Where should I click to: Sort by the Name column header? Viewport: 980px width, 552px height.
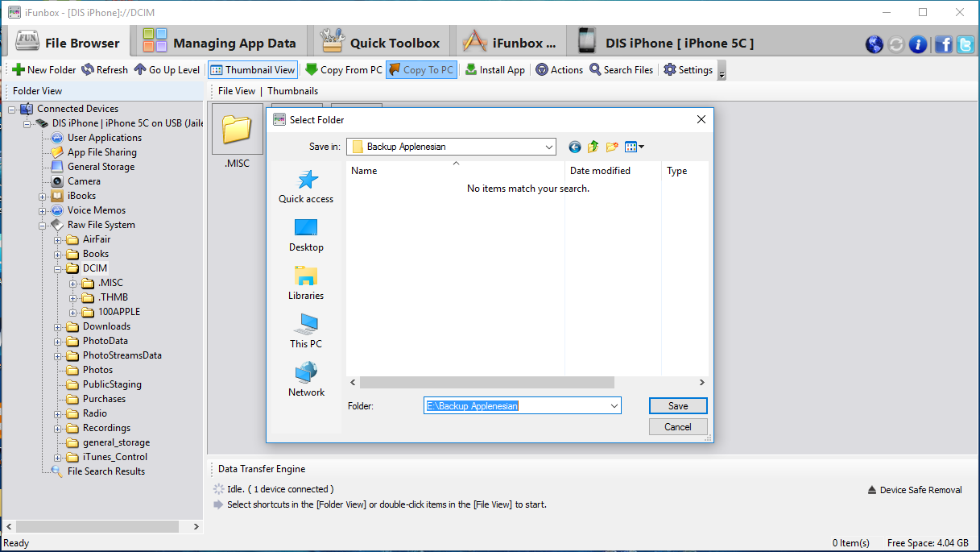pyautogui.click(x=456, y=171)
